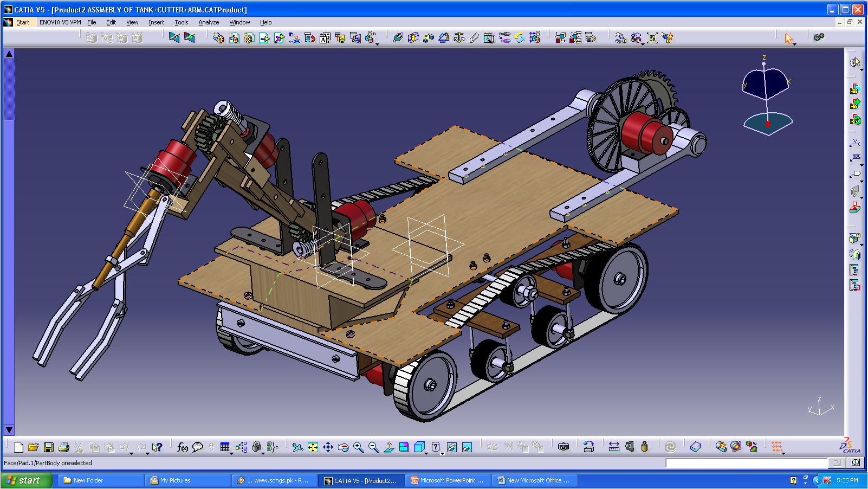This screenshot has width=868, height=489.
Task: Open the Measure Between tool
Action: tap(614, 447)
